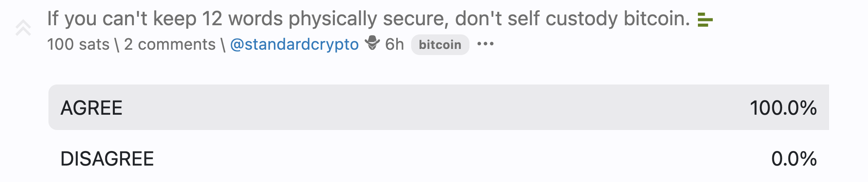Upvote the post with the double-chevron arrow
868x182 pixels.
click(x=23, y=28)
